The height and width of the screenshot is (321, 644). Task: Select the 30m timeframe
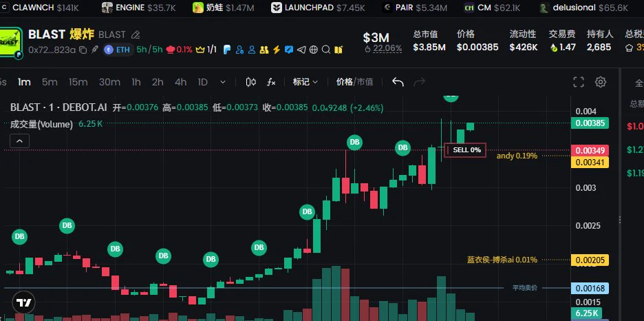[x=109, y=82]
